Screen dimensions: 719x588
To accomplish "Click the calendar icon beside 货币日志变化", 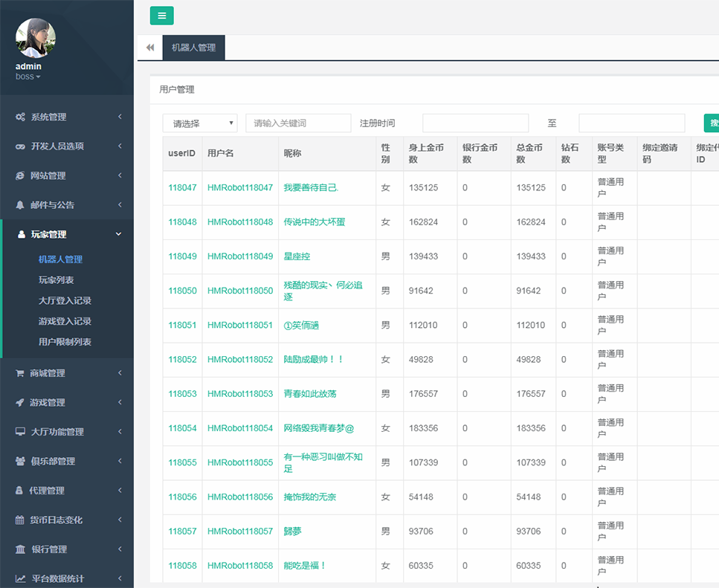I will click(20, 520).
